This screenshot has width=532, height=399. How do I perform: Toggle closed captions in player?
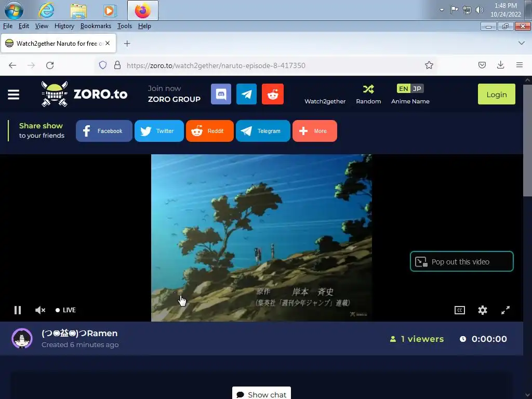tap(459, 310)
